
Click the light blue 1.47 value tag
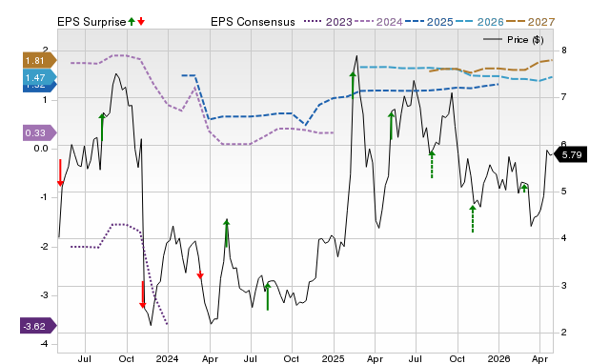click(x=39, y=77)
